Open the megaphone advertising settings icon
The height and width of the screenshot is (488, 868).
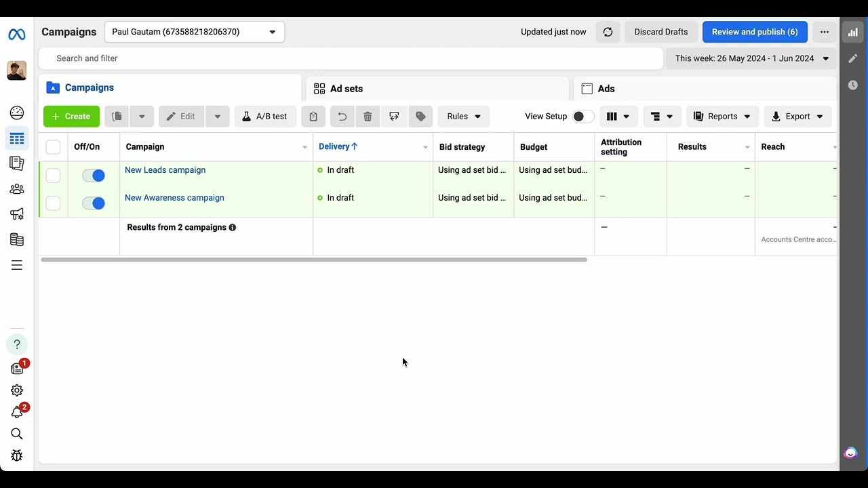coord(17,214)
